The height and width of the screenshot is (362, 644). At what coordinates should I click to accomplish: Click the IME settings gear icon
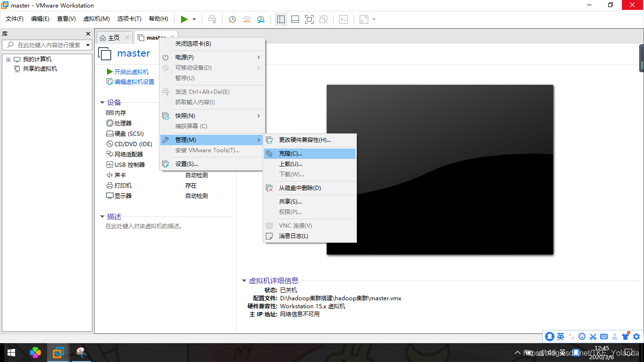coord(636,337)
